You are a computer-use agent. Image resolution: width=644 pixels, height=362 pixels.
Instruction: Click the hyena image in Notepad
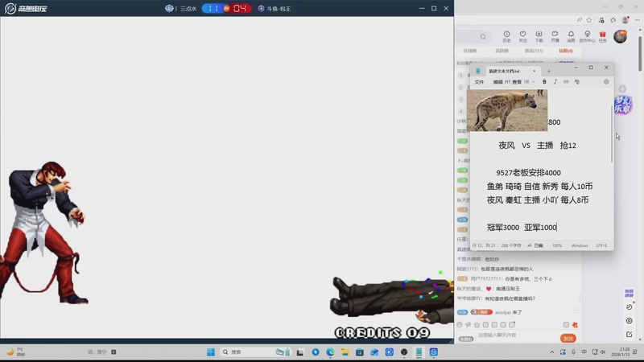coord(507,110)
